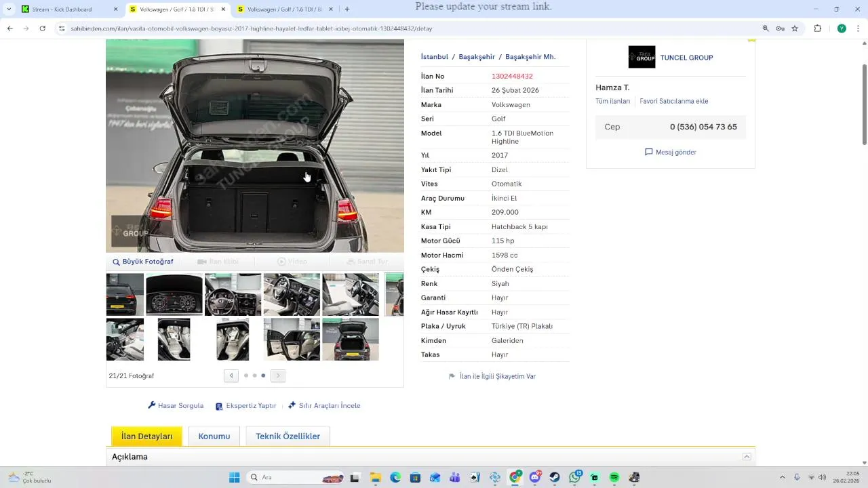
Task: Click phone number 0 (536) 054 73 65
Action: click(x=703, y=127)
